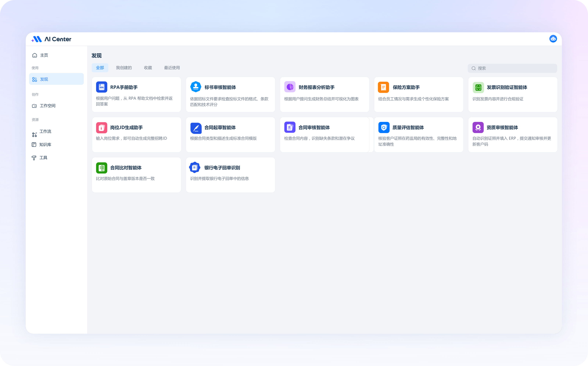Select the 最近使用 tab
588x366 pixels.
(172, 68)
